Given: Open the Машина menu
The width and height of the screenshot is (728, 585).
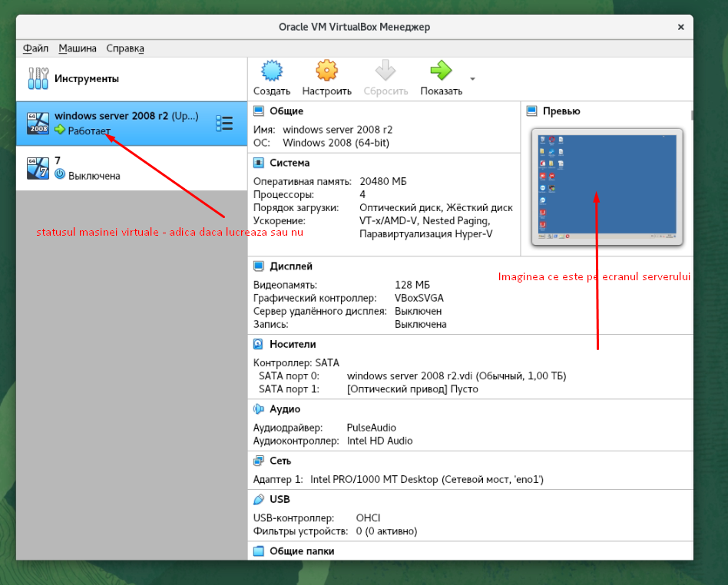Looking at the screenshot, I should pyautogui.click(x=78, y=48).
